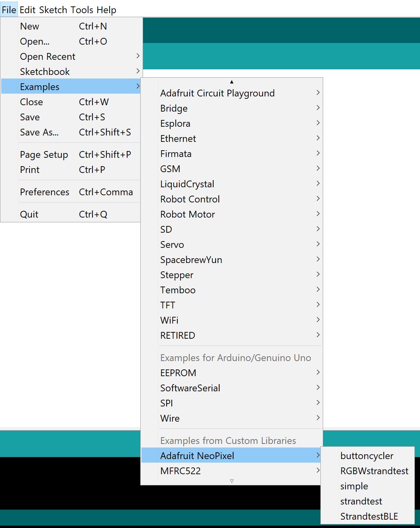Select Save As from File menu
The image size is (420, 528).
[39, 132]
